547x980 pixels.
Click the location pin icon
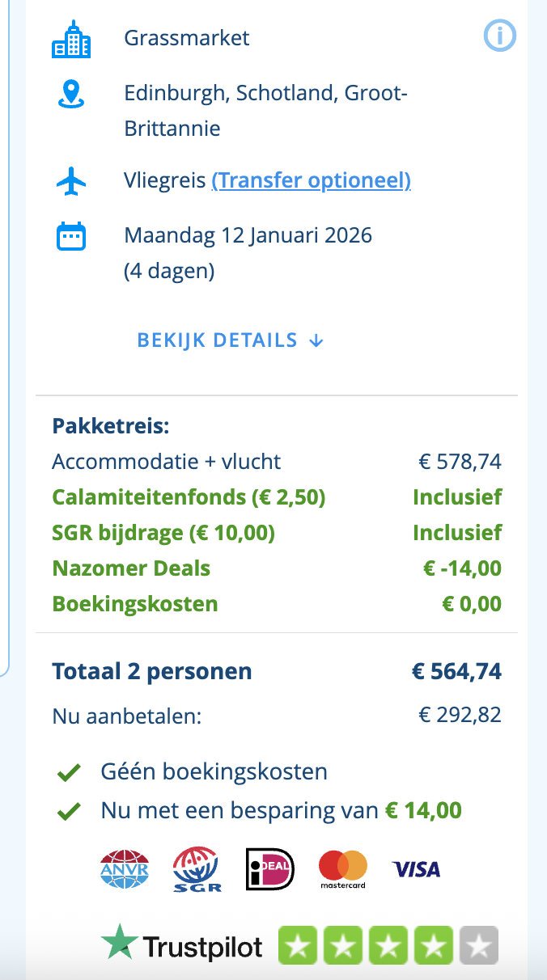coord(71,94)
